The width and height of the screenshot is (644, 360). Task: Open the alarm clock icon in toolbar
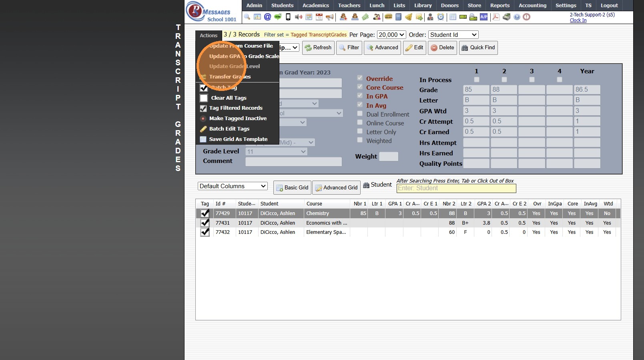(x=440, y=17)
